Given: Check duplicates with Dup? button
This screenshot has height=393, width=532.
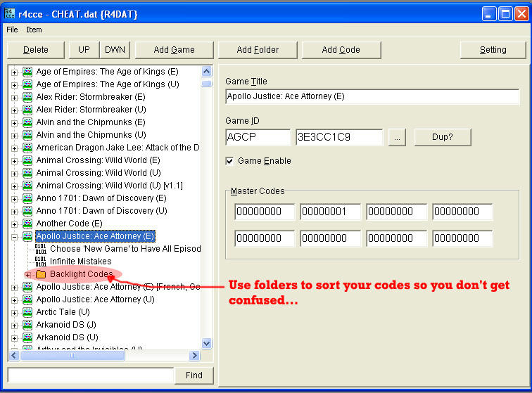Looking at the screenshot, I should pos(443,137).
